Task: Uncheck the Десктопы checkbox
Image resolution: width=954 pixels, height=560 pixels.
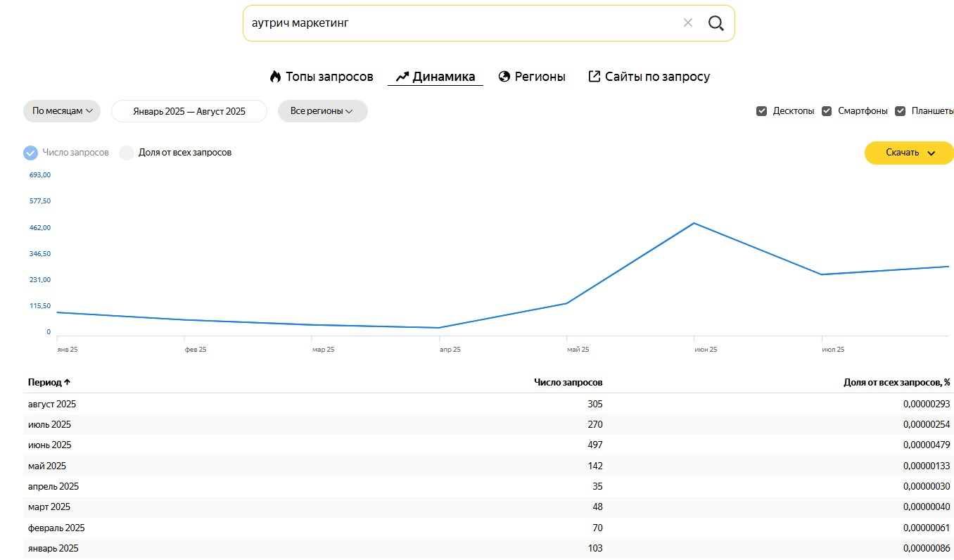Action: pyautogui.click(x=761, y=111)
